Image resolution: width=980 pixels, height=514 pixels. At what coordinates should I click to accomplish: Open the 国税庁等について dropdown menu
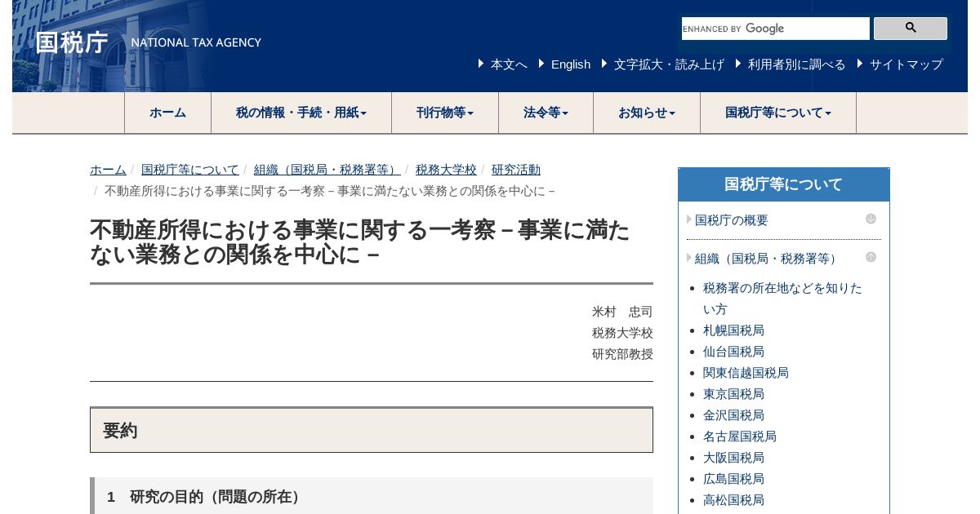[x=778, y=113]
